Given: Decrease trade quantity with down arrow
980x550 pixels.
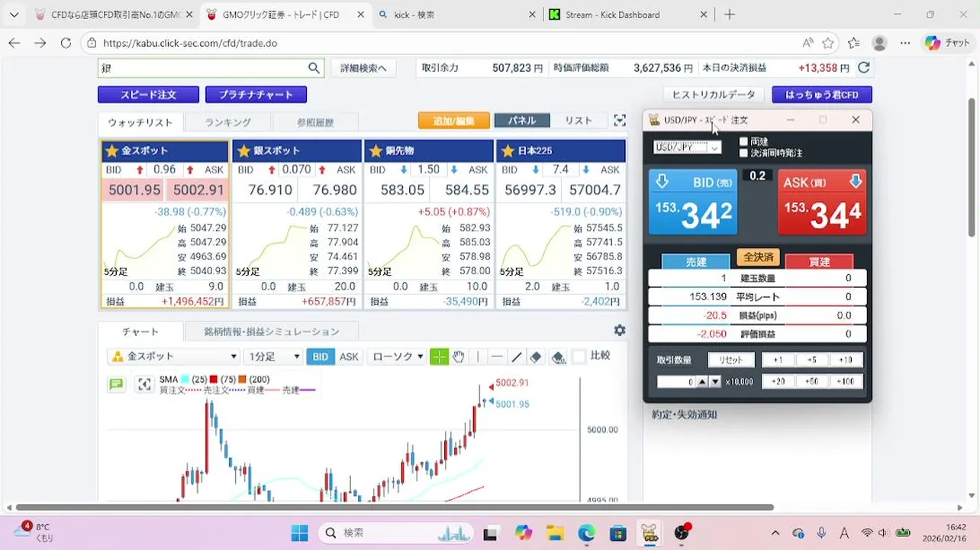Looking at the screenshot, I should [x=715, y=381].
